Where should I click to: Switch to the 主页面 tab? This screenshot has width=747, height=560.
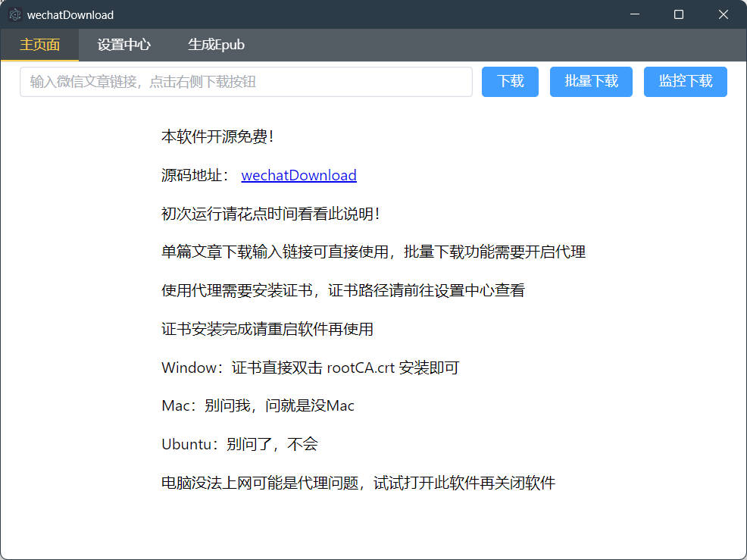tap(39, 45)
